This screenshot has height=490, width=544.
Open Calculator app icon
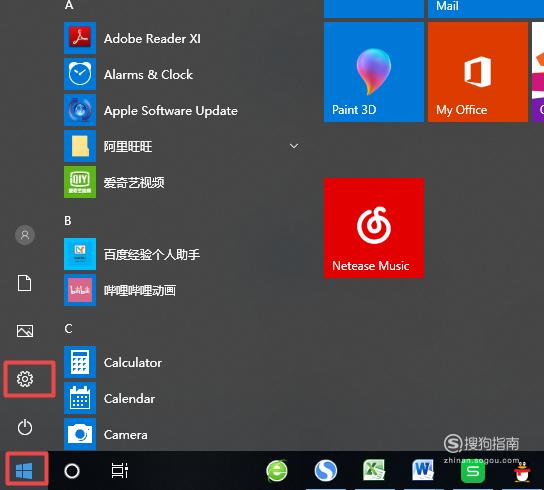tap(80, 362)
